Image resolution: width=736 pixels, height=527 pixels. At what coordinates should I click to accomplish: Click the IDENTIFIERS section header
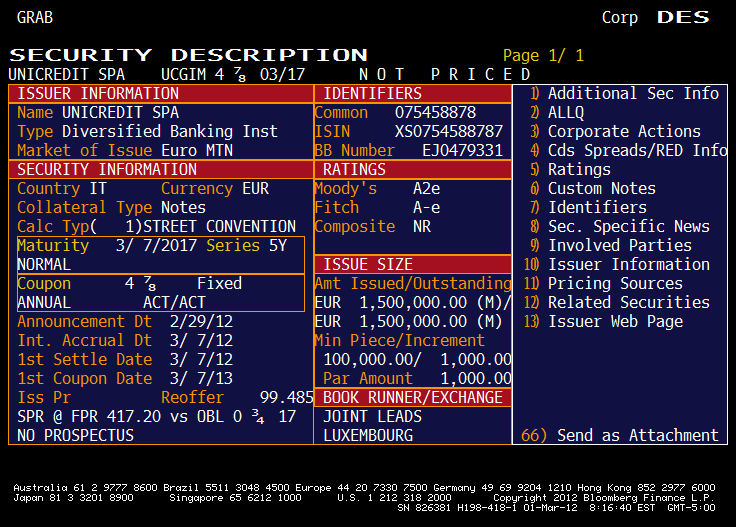click(x=413, y=93)
